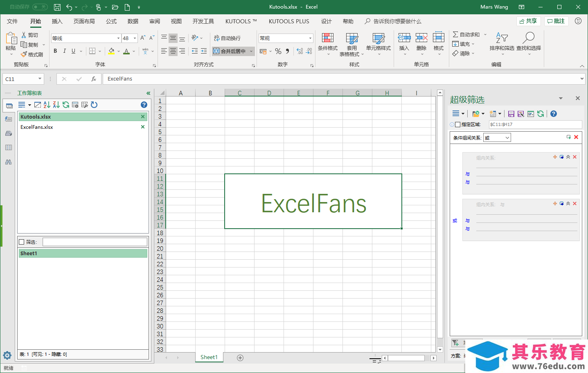Apply green font color A
Screen dimensions: 588x373
(x=126, y=51)
